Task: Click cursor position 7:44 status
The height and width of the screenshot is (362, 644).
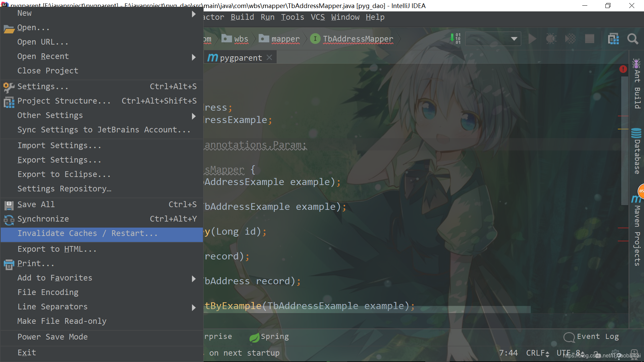Action: (508, 353)
